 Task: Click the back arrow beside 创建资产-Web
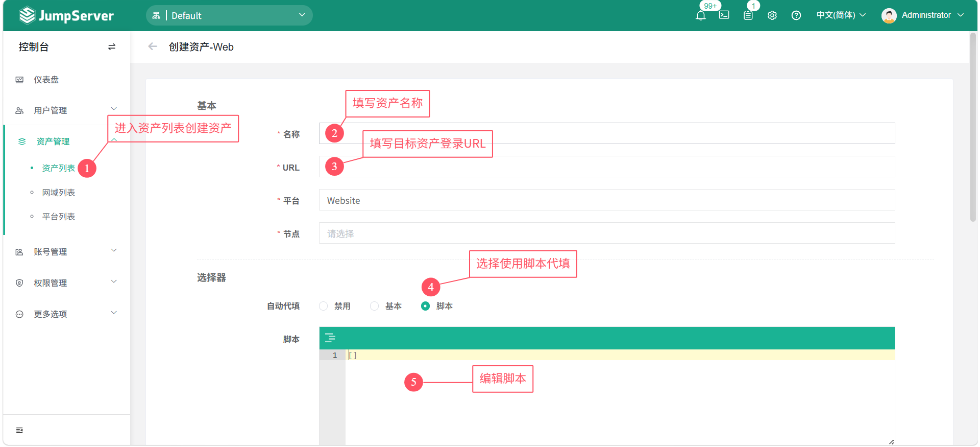tap(152, 47)
